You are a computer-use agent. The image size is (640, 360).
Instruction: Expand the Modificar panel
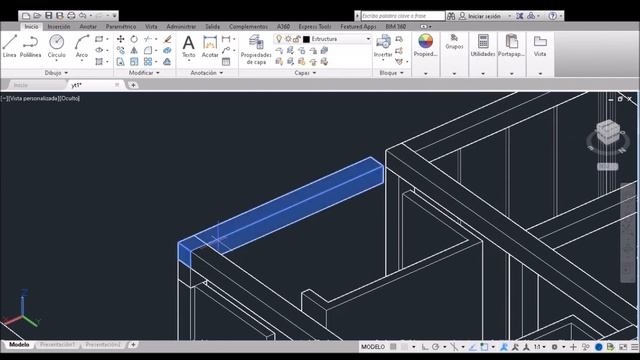[x=144, y=73]
